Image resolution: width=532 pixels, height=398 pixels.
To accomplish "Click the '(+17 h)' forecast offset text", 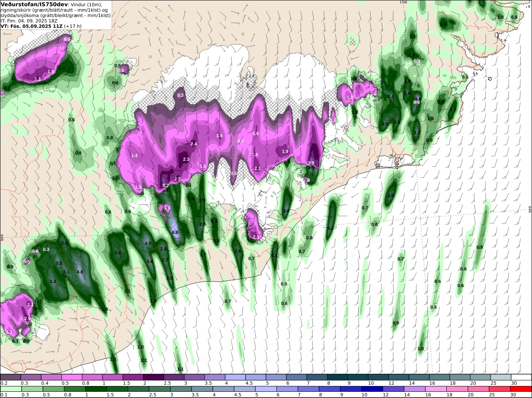I will (x=73, y=26).
